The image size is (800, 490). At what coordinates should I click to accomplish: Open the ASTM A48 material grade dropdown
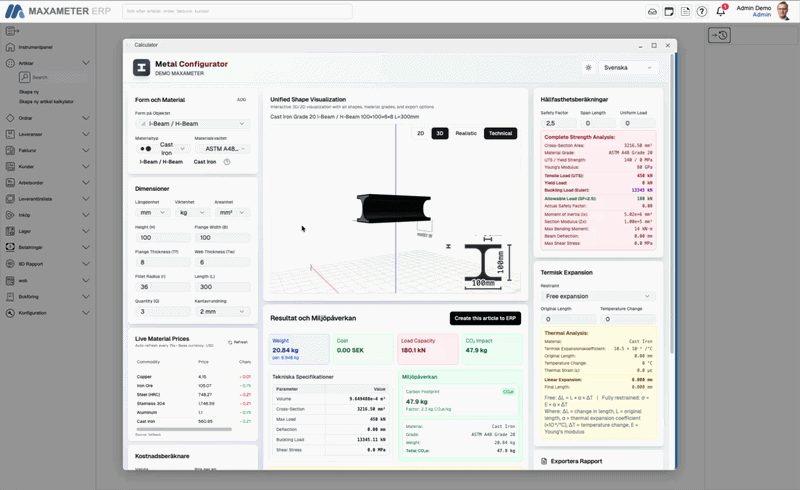(222, 149)
